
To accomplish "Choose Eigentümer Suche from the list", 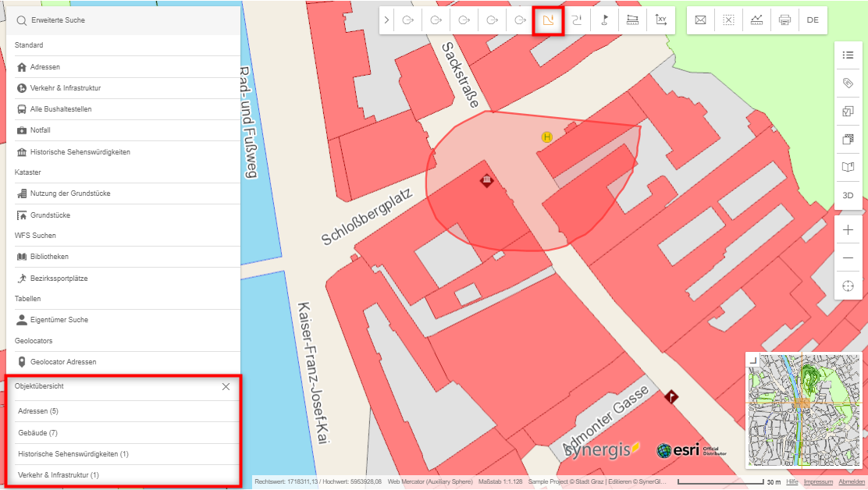I will click(x=59, y=320).
